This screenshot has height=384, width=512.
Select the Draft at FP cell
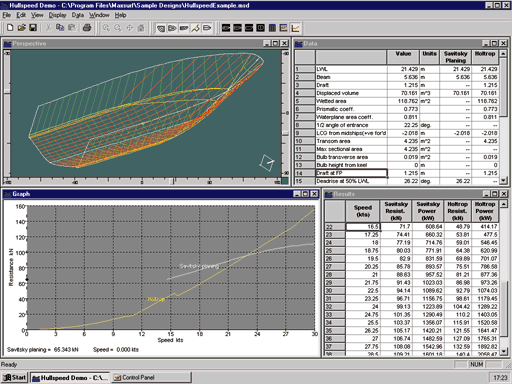pyautogui.click(x=351, y=173)
